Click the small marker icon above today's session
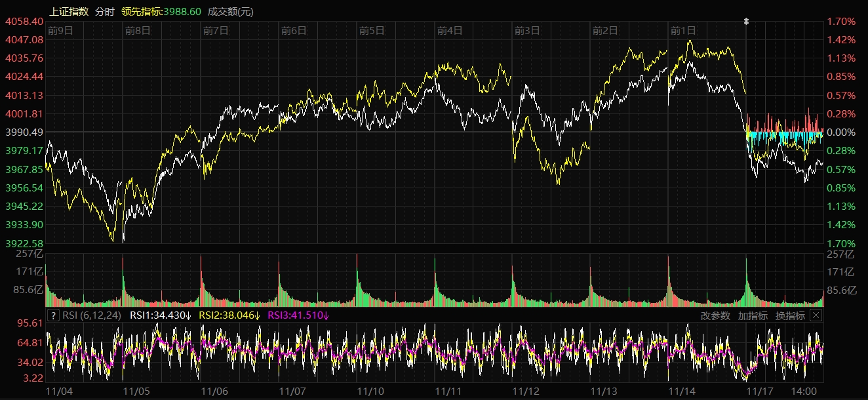 [x=746, y=22]
